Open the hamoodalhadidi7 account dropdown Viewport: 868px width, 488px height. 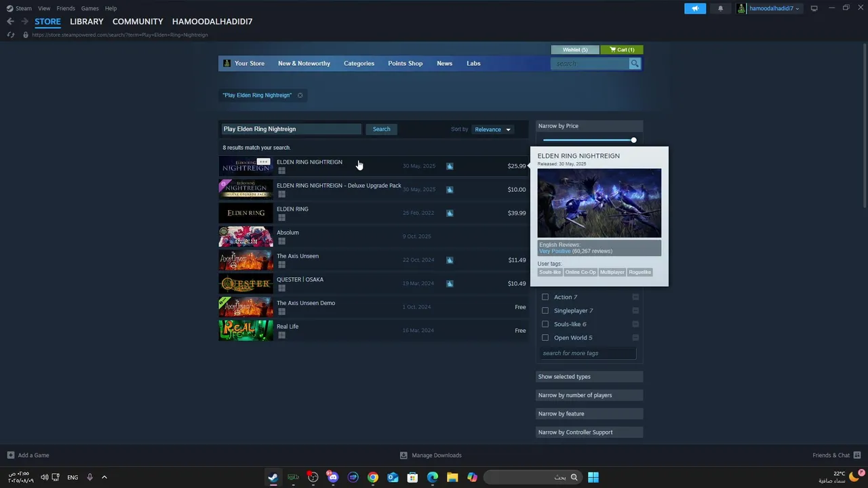(x=768, y=8)
